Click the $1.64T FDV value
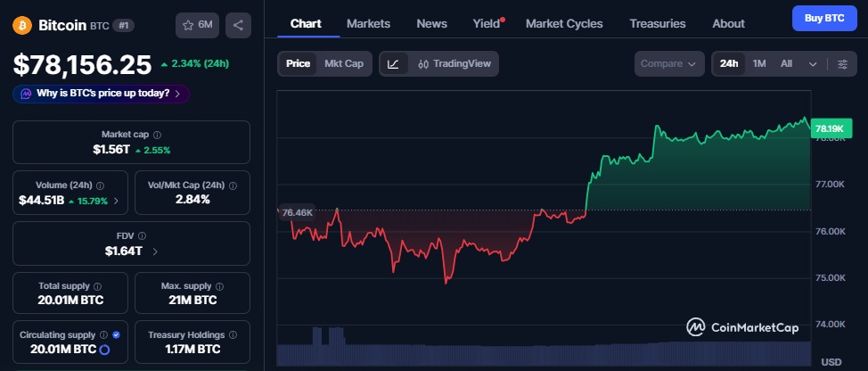The image size is (868, 371). (124, 251)
